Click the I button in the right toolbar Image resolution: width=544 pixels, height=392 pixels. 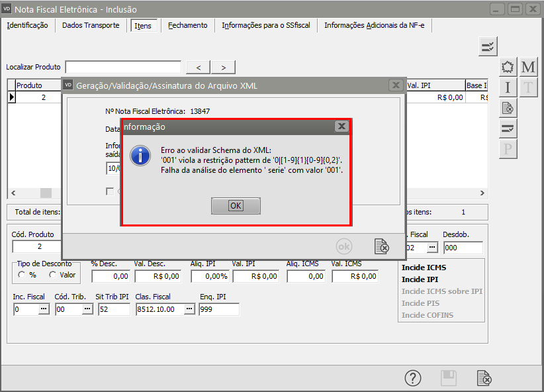(508, 87)
